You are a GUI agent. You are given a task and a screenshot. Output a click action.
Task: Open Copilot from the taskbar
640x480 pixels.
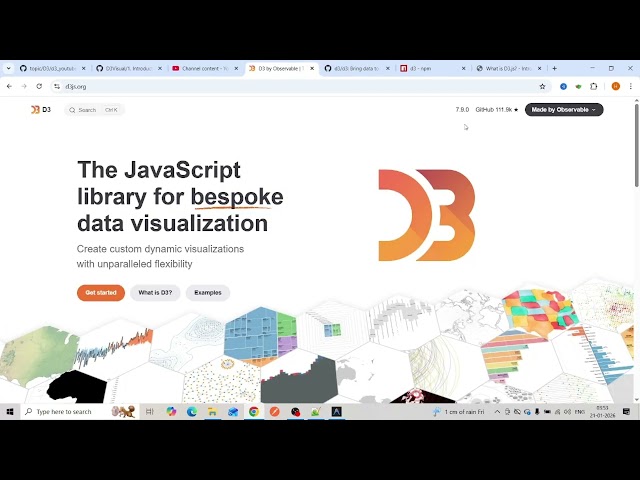click(x=171, y=412)
